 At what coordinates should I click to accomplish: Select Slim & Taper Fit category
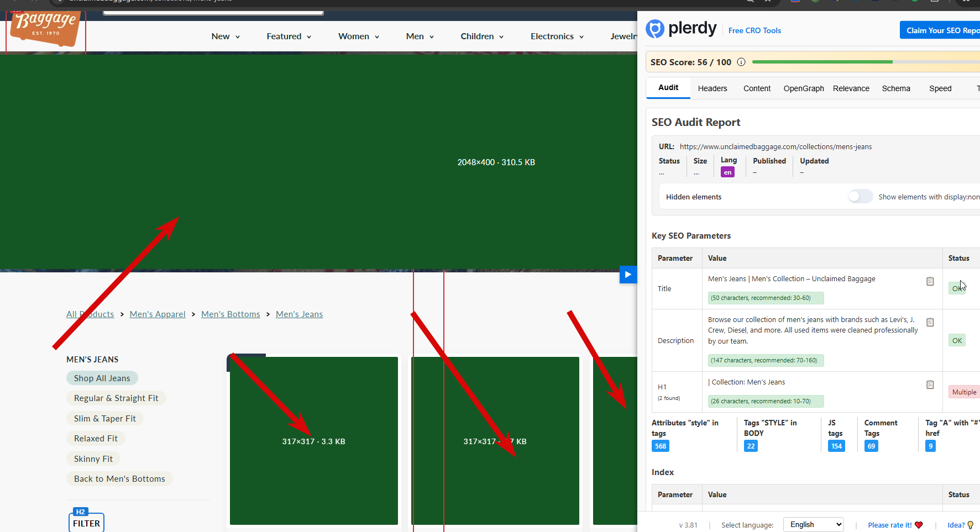point(105,419)
